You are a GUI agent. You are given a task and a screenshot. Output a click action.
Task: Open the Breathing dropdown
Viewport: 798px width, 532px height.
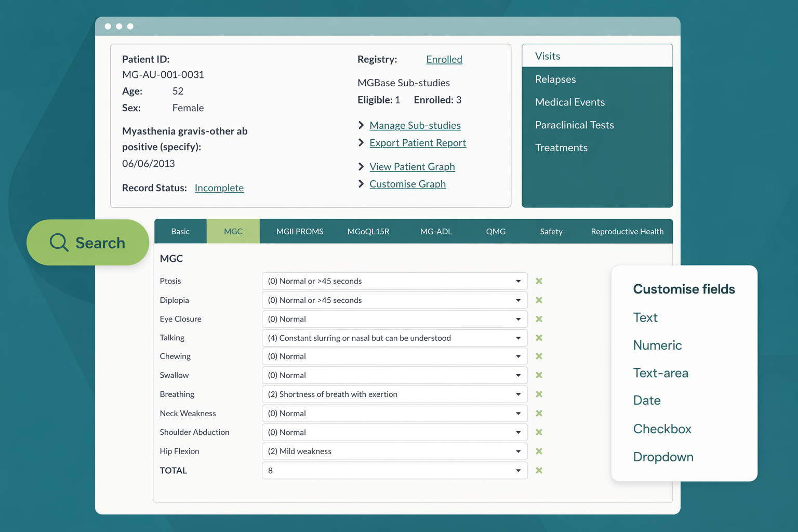click(395, 394)
